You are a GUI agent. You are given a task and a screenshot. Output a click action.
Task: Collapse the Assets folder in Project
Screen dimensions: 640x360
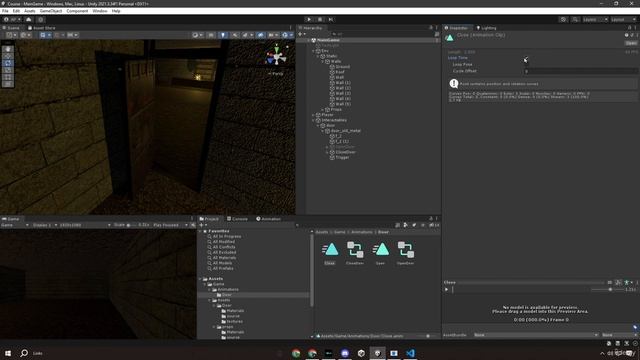[200, 279]
